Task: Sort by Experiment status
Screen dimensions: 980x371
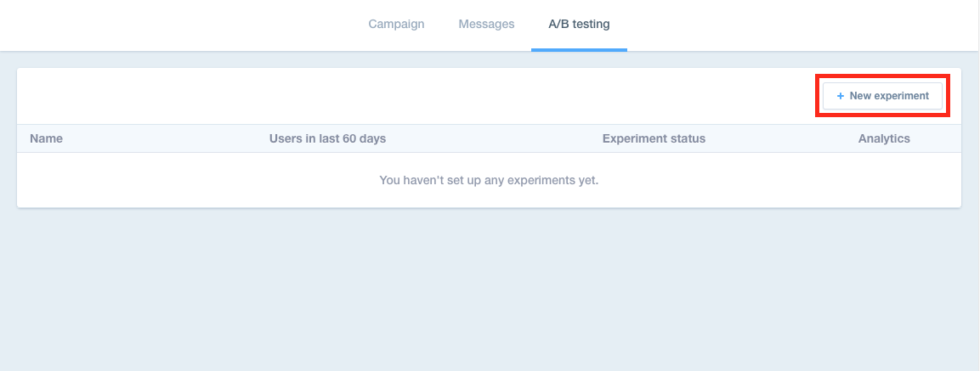Action: (x=654, y=138)
